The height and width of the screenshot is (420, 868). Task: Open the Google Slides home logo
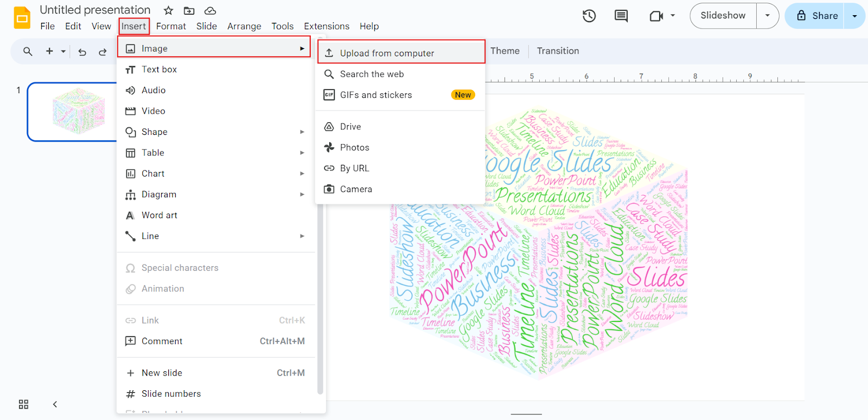pyautogui.click(x=22, y=18)
